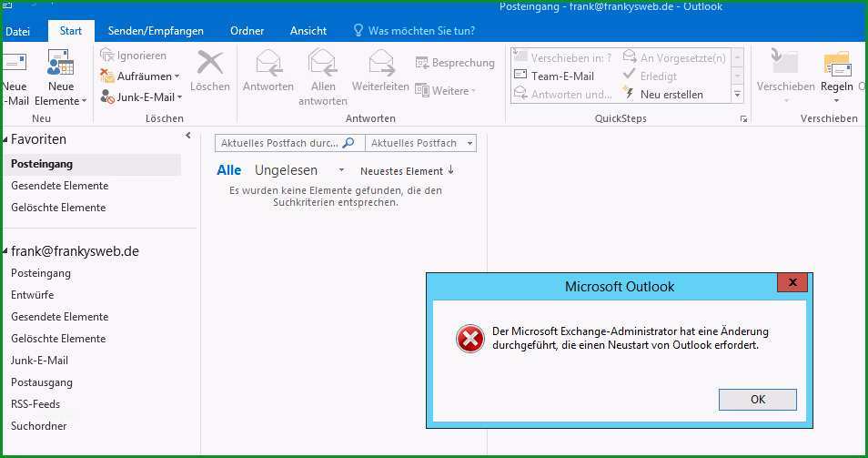Screen dimensions: 868x458
Task: Select Antworten und... quick step
Action: (x=563, y=94)
